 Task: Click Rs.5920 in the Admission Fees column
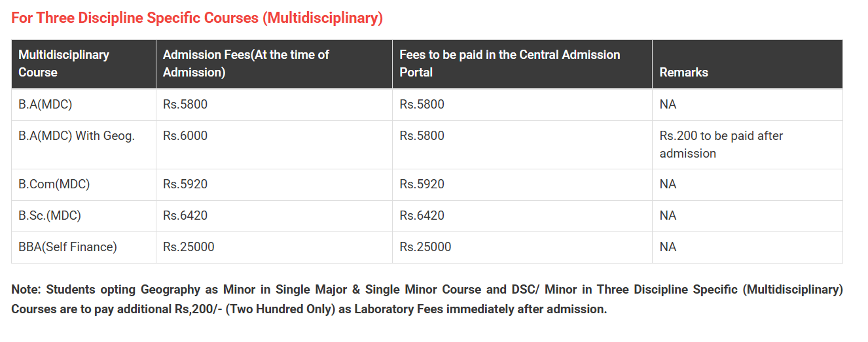185,184
